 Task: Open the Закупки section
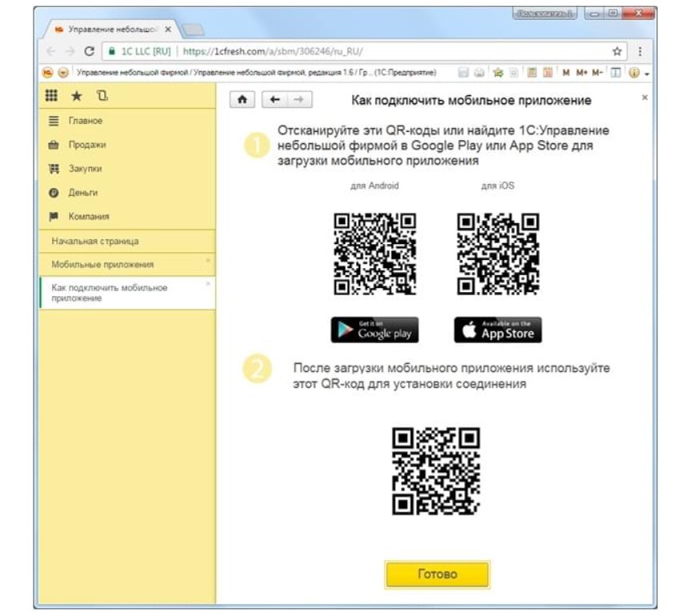coord(127,169)
